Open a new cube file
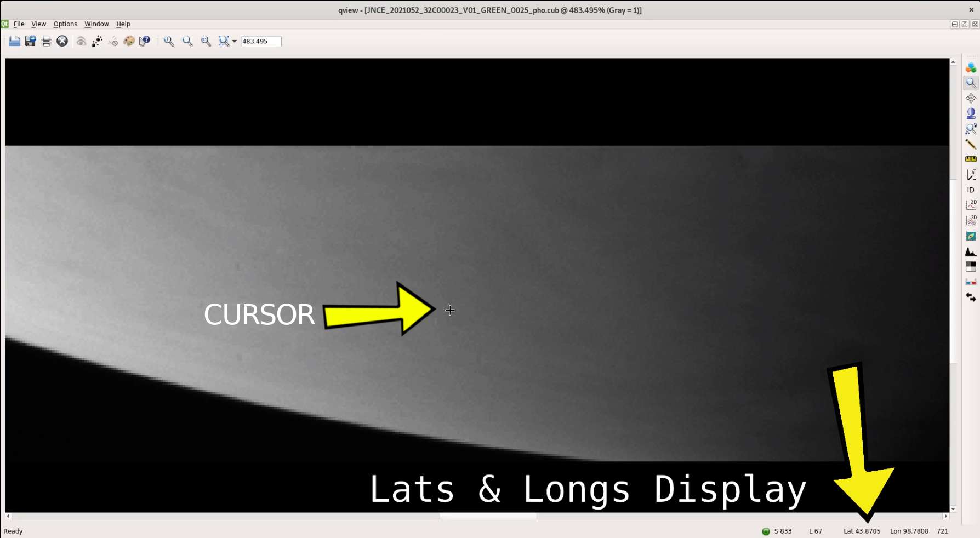The width and height of the screenshot is (980, 538). pyautogui.click(x=14, y=41)
